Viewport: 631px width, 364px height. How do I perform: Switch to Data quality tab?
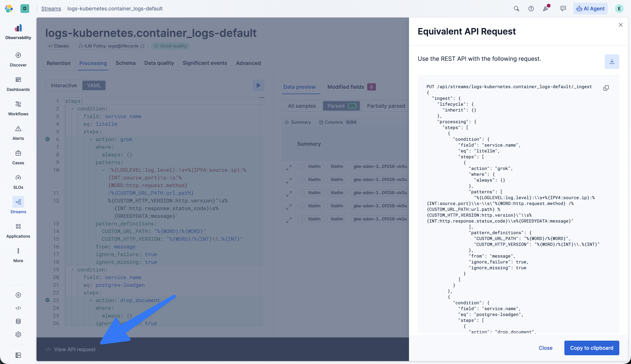[x=159, y=63]
